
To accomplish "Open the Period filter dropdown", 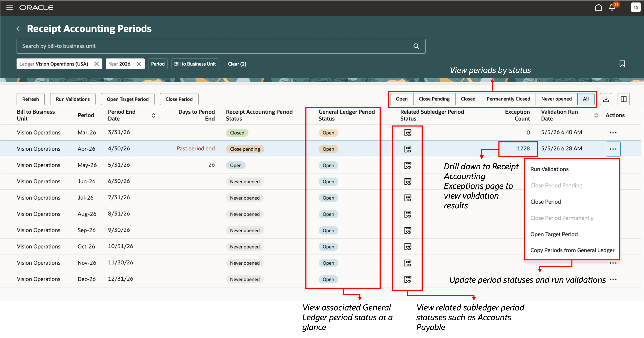I will (x=158, y=64).
